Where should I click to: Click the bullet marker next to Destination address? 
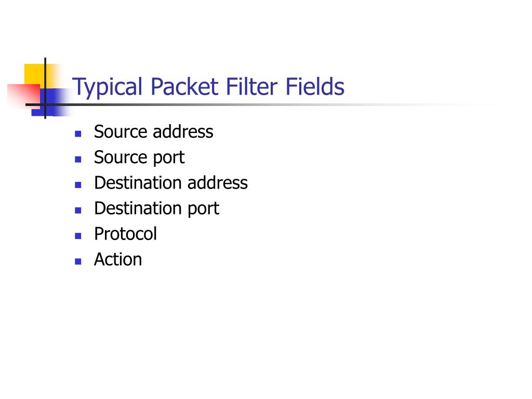point(78,185)
